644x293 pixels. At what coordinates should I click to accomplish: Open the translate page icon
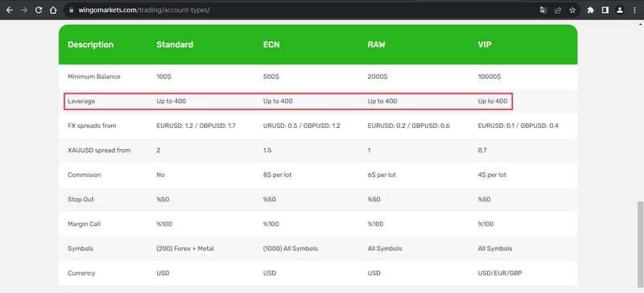click(x=543, y=10)
